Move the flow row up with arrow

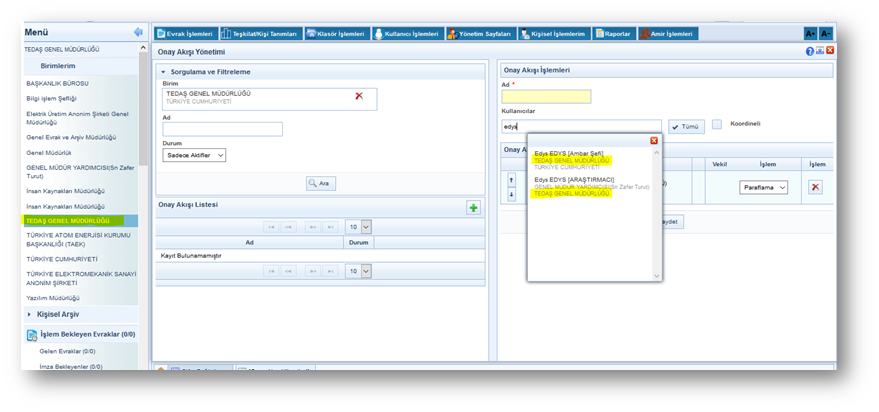[512, 180]
